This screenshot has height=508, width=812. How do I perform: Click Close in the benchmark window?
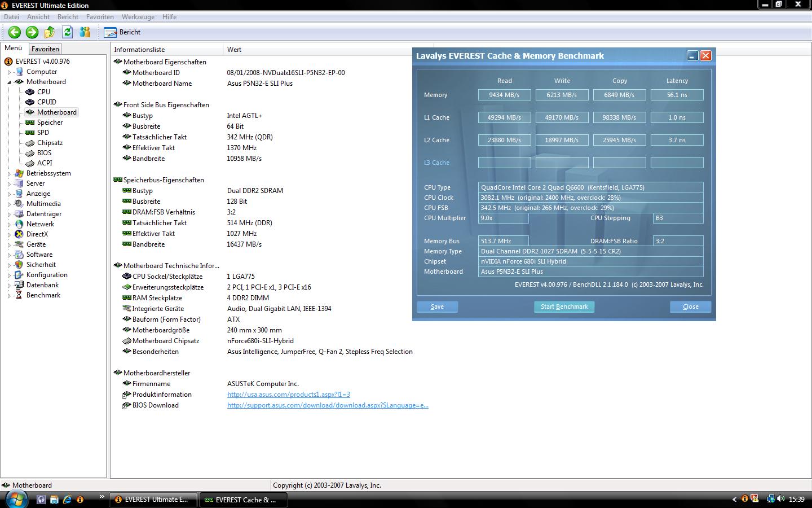pos(690,306)
